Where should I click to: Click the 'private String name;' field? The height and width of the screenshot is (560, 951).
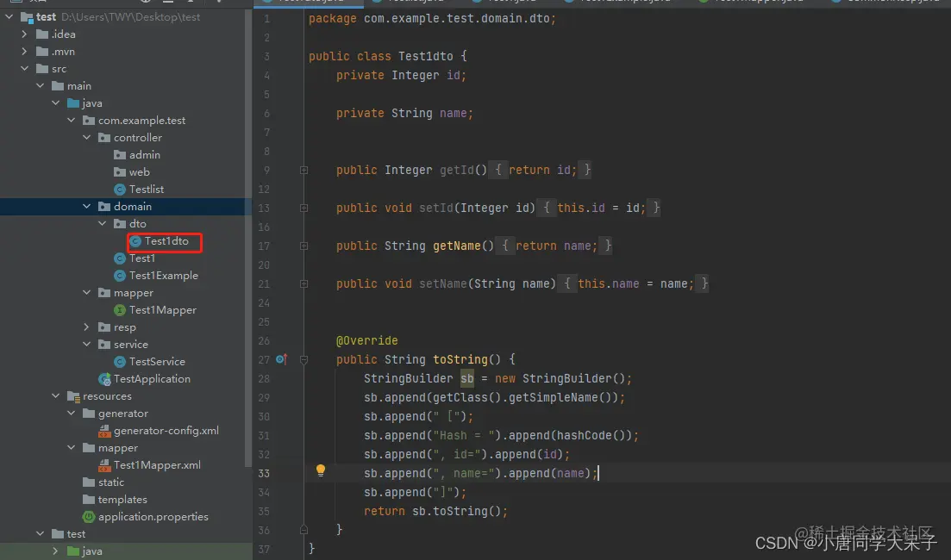pyautogui.click(x=404, y=114)
